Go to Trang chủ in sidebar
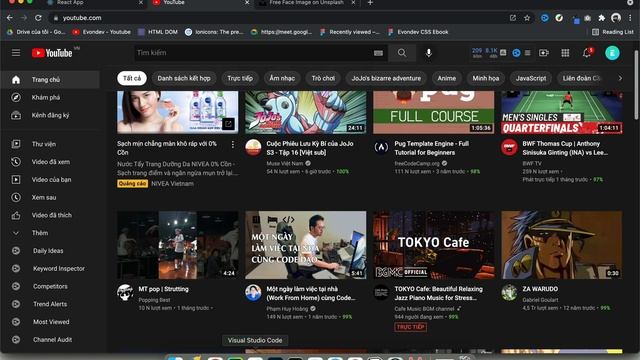 click(x=50, y=80)
